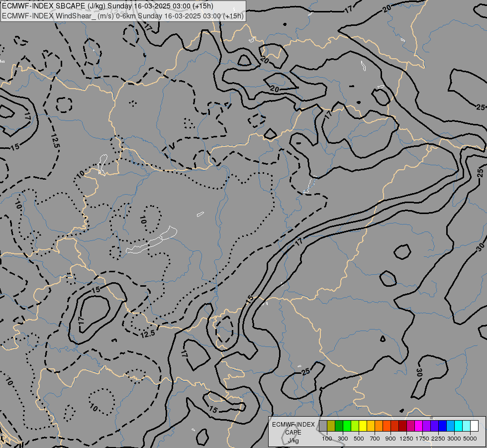487x448 pixels.
Task: Click the legend value 1250
Action: [x=406, y=439]
